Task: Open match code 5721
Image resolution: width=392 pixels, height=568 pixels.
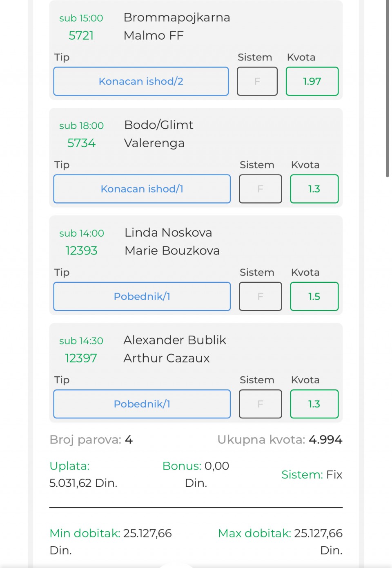Action: [x=81, y=36]
